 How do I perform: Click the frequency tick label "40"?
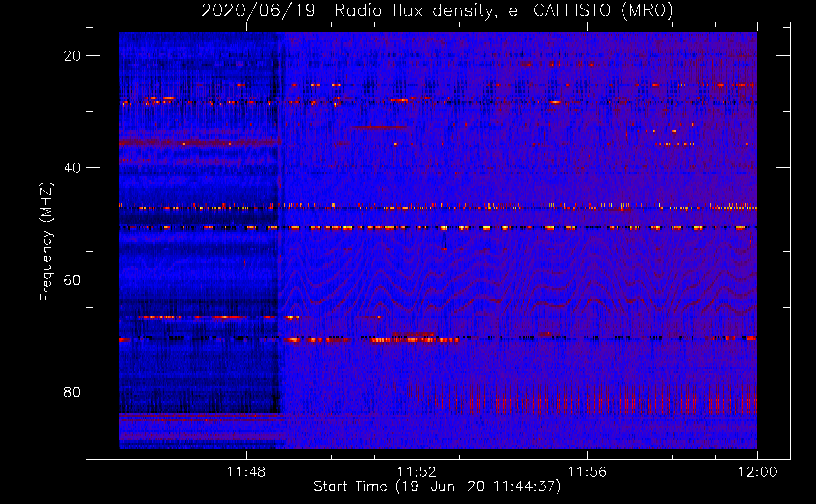pyautogui.click(x=72, y=168)
